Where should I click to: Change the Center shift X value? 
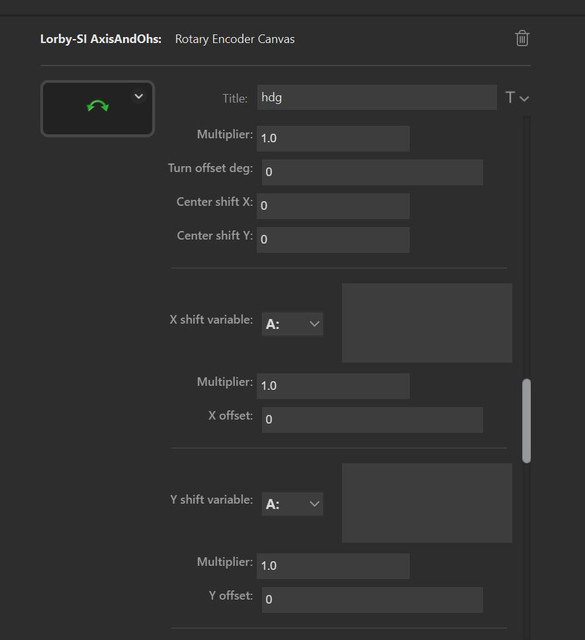tap(333, 206)
